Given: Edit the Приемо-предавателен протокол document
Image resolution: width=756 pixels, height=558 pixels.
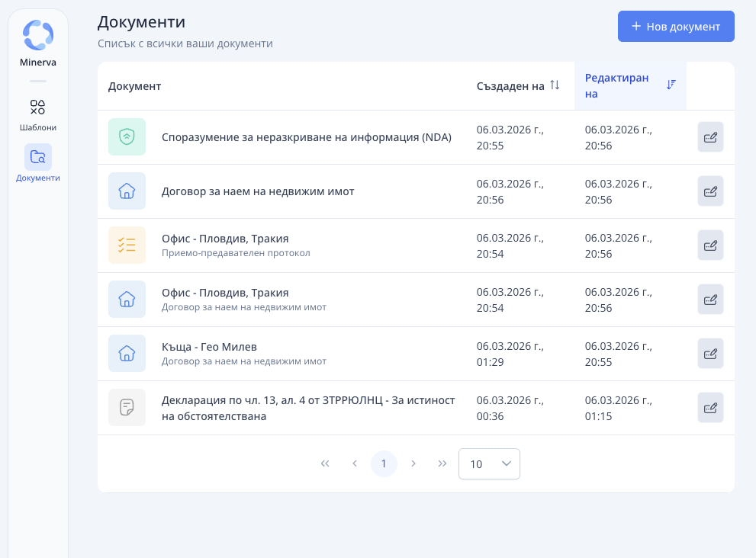Looking at the screenshot, I should click(x=709, y=245).
